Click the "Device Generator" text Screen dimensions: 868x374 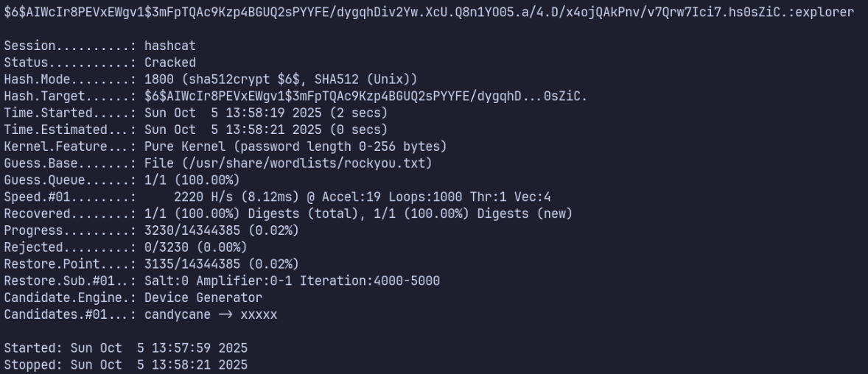(203, 297)
